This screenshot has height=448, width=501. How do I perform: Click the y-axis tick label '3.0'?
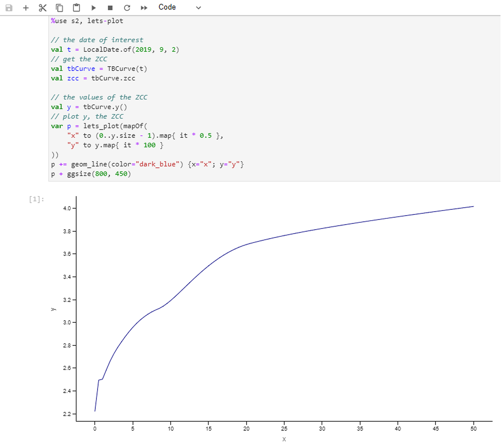click(x=67, y=323)
